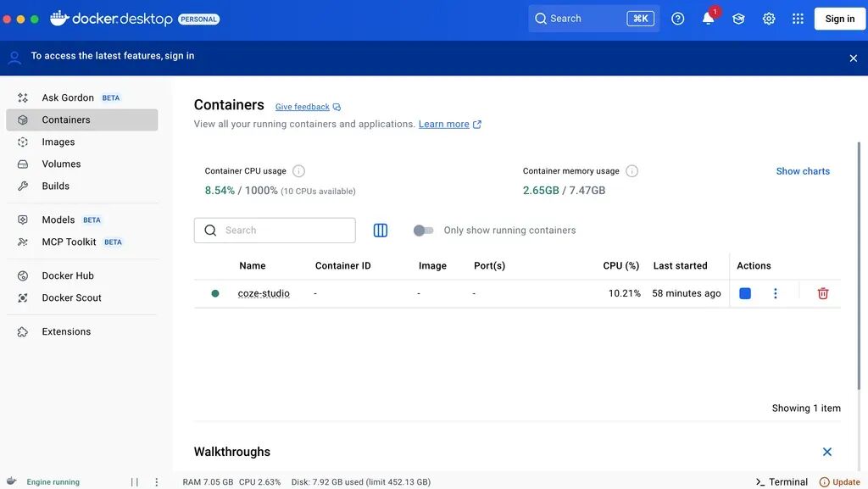
Task: Open more actions menu for coze-studio
Action: (x=775, y=293)
